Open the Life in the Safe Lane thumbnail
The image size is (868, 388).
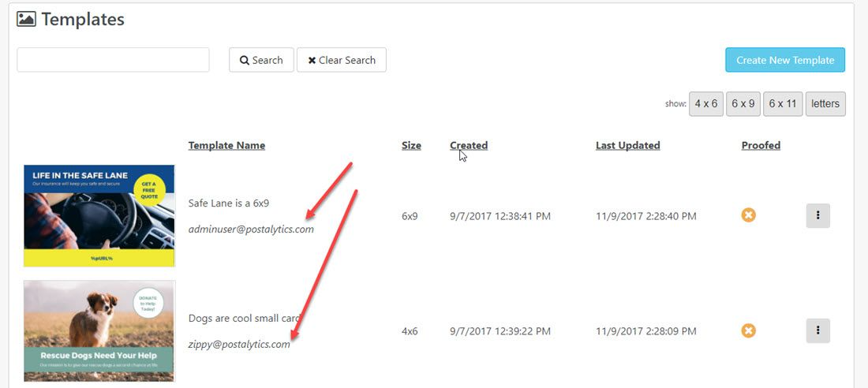tap(99, 215)
